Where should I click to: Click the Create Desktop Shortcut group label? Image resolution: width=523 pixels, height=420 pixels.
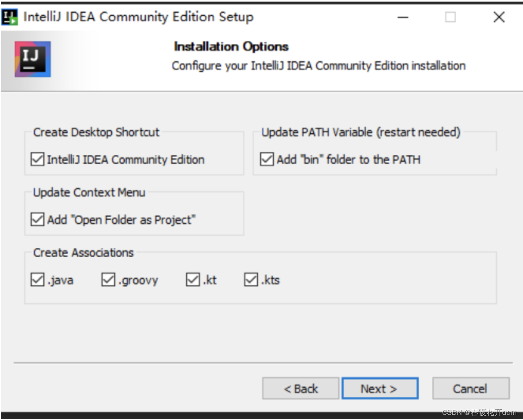click(96, 132)
